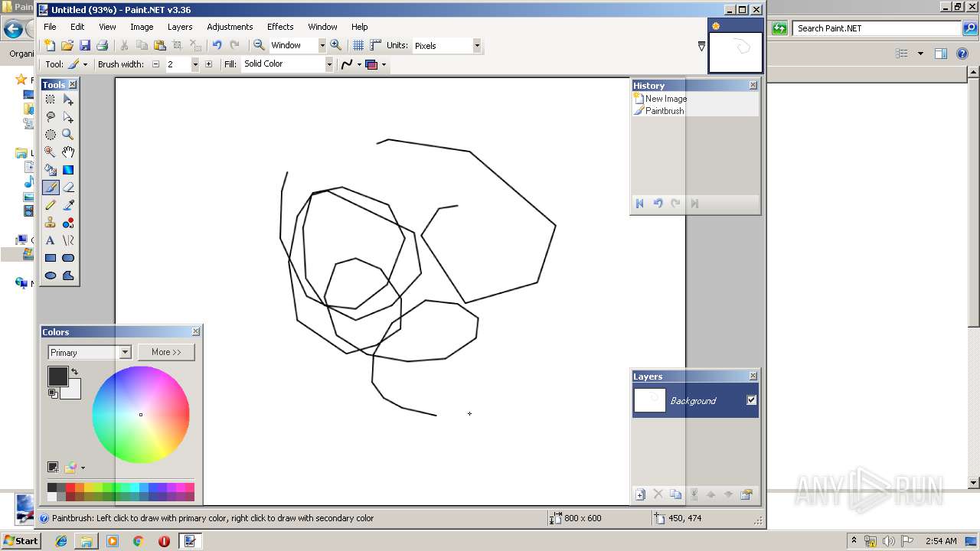
Task: Click the New image toolbar icon
Action: coord(50,45)
